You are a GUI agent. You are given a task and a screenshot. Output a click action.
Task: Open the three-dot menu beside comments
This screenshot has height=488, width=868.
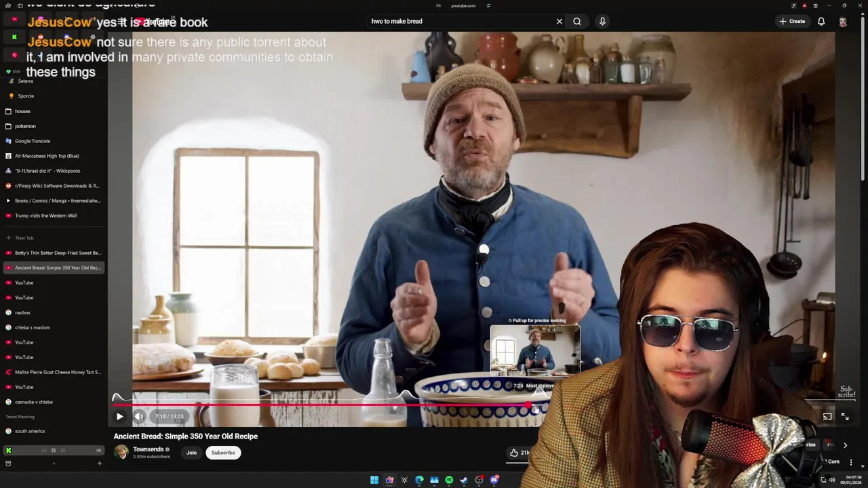point(851,462)
